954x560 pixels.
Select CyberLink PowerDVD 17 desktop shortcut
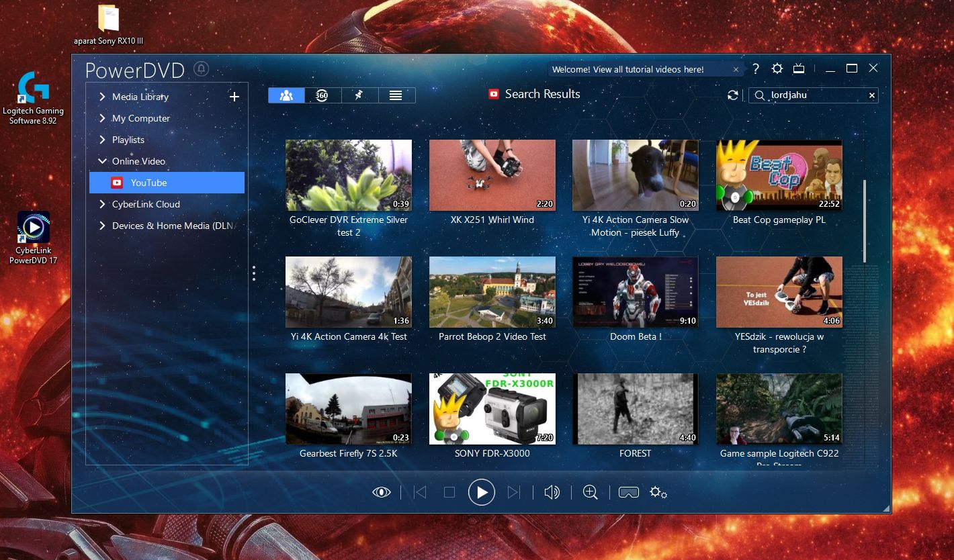pos(33,238)
